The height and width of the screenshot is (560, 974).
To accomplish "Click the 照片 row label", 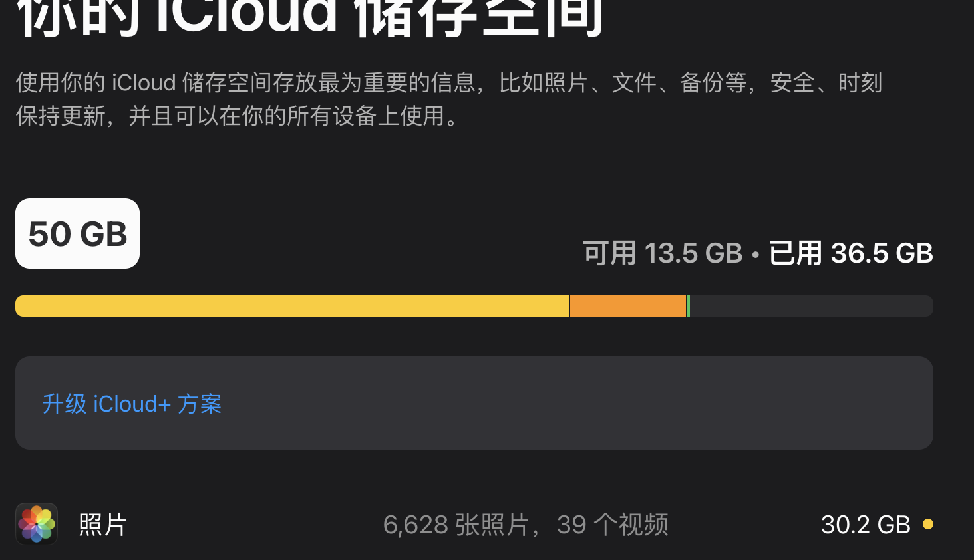I will pyautogui.click(x=102, y=525).
